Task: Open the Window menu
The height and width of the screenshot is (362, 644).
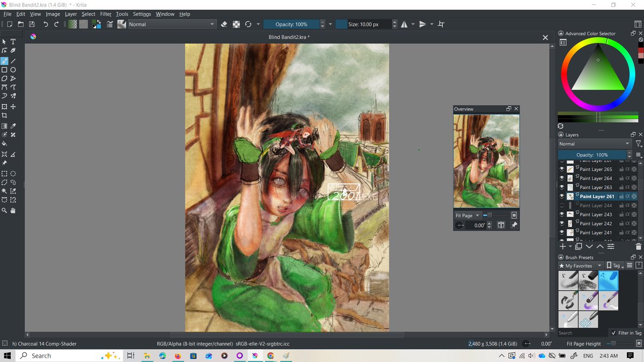Action: [x=165, y=14]
